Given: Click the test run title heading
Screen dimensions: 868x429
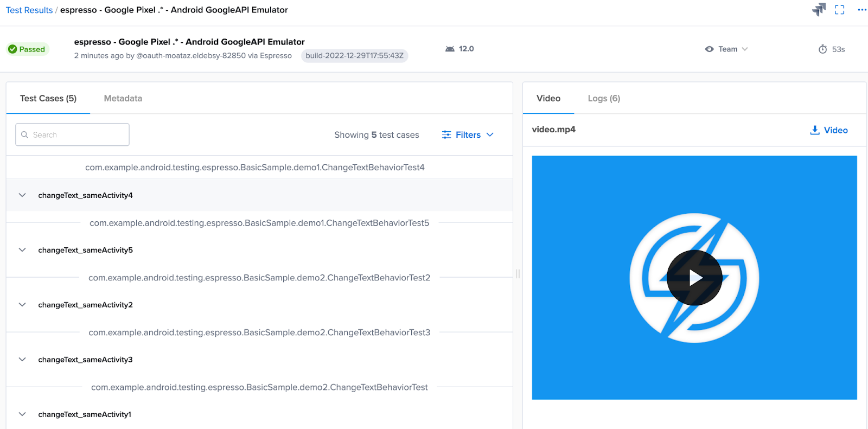Looking at the screenshot, I should [189, 42].
